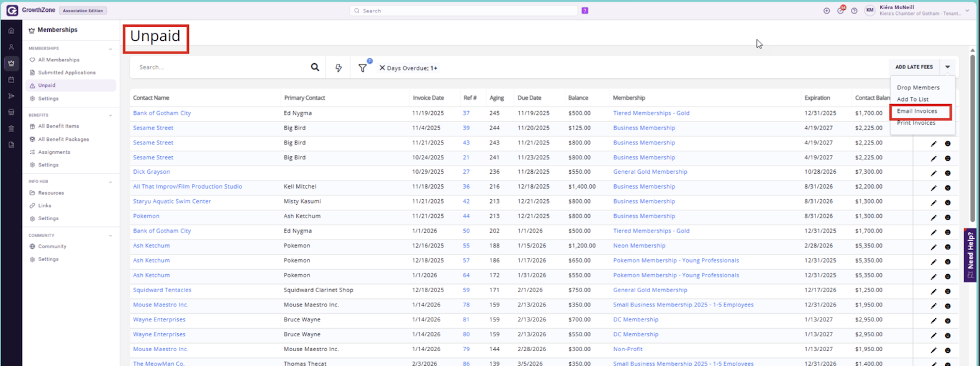980x366 pixels.
Task: Open the Dick Grayson contact link
Action: pos(151,172)
